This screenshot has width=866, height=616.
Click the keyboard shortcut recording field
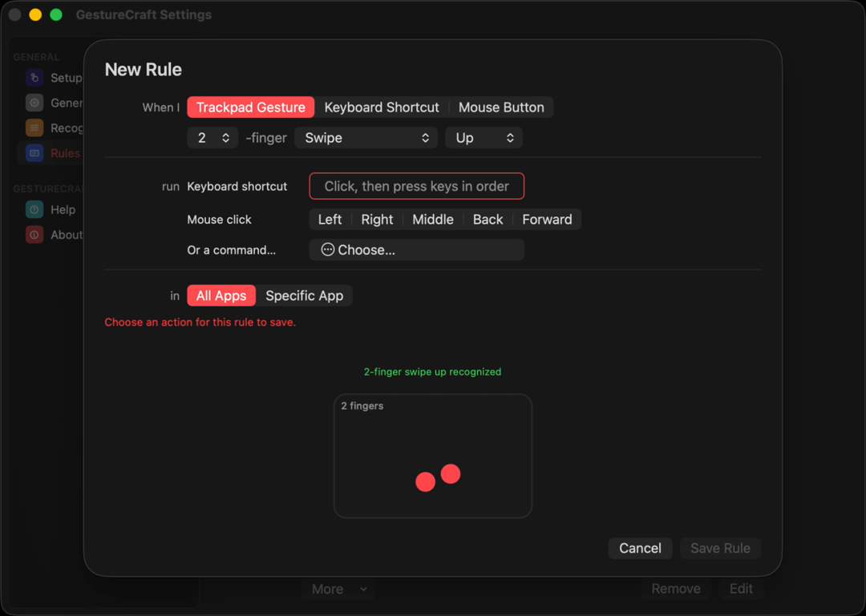point(416,186)
